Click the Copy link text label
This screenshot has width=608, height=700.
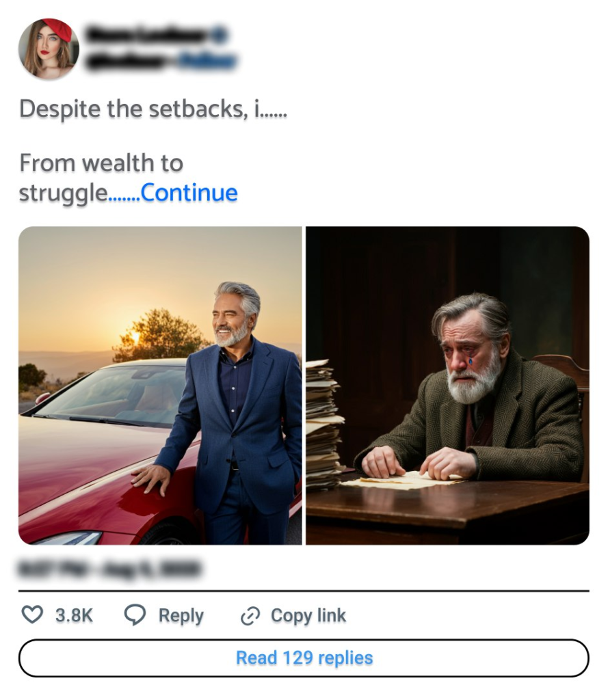pyautogui.click(x=308, y=615)
